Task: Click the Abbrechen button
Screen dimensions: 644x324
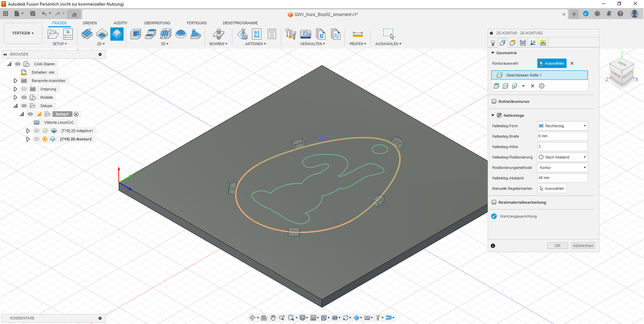Action: 583,246
